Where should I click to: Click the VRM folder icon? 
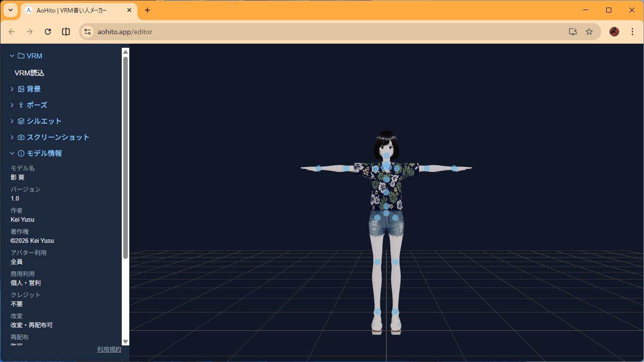(20, 56)
